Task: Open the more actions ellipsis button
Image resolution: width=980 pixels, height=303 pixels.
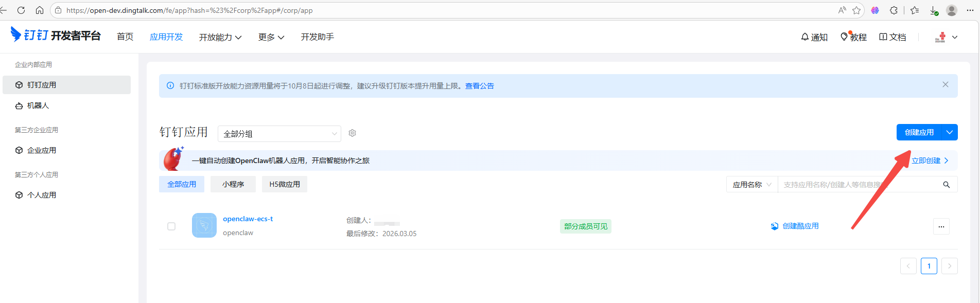Action: tap(941, 226)
